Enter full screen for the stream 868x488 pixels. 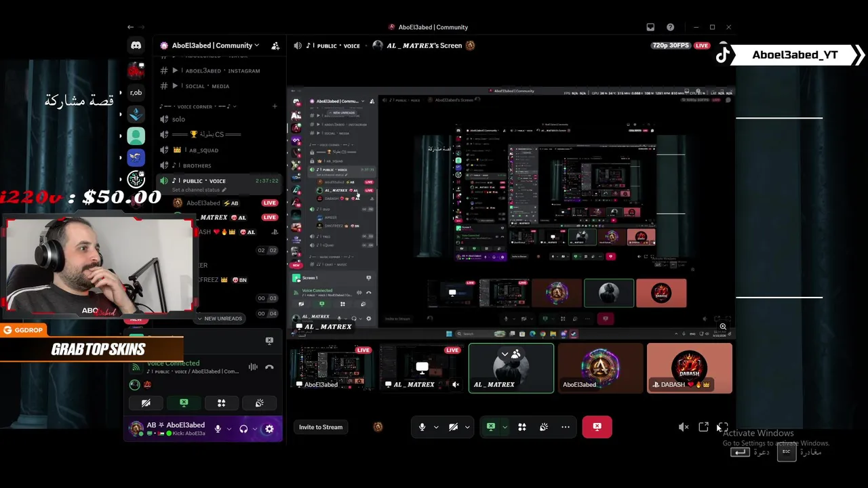(x=723, y=427)
